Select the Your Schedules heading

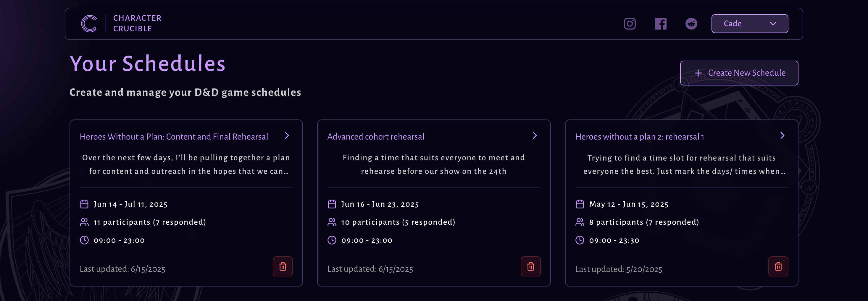coord(147,63)
